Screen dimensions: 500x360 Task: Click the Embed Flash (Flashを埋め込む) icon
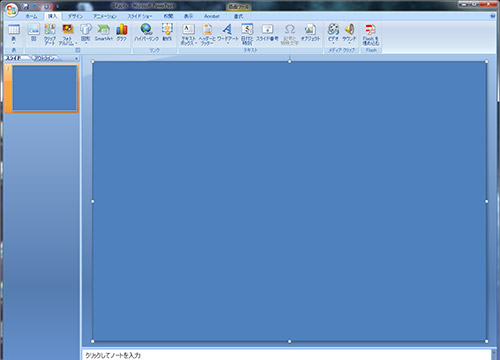coord(371,34)
